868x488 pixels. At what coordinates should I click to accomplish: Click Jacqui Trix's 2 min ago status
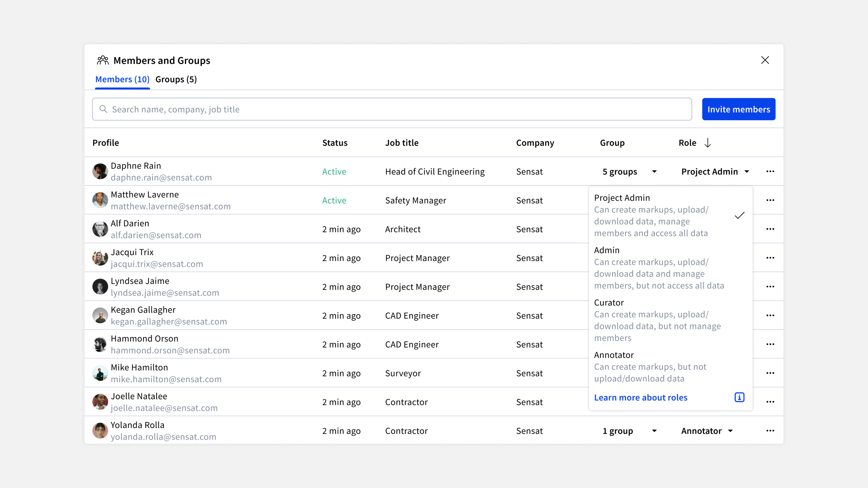pyautogui.click(x=341, y=258)
